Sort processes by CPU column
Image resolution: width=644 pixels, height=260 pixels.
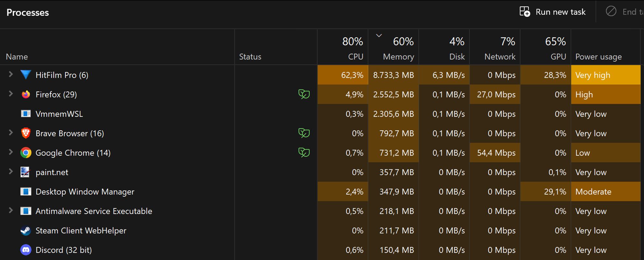pyautogui.click(x=343, y=47)
